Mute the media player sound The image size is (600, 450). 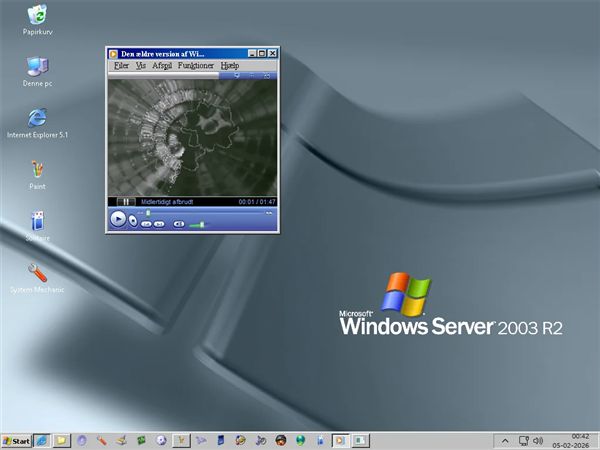click(x=179, y=224)
